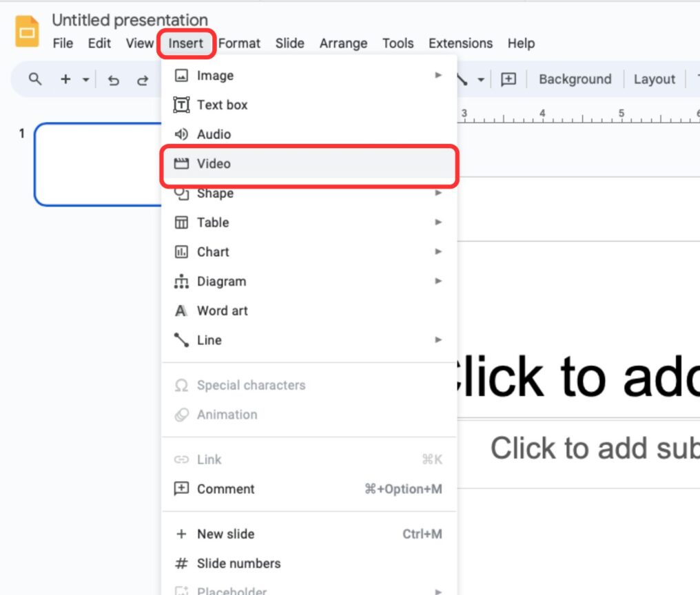700x595 pixels.
Task: Choose Diagram from Insert menu
Action: [x=309, y=281]
